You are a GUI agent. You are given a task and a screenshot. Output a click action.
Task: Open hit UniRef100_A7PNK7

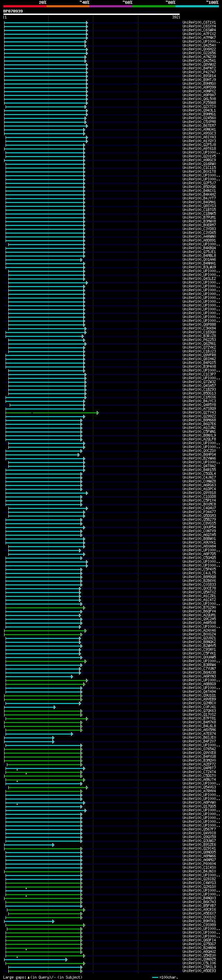[x=199, y=38]
